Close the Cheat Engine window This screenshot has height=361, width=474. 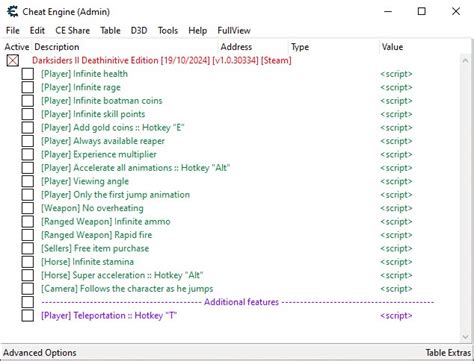[456, 11]
